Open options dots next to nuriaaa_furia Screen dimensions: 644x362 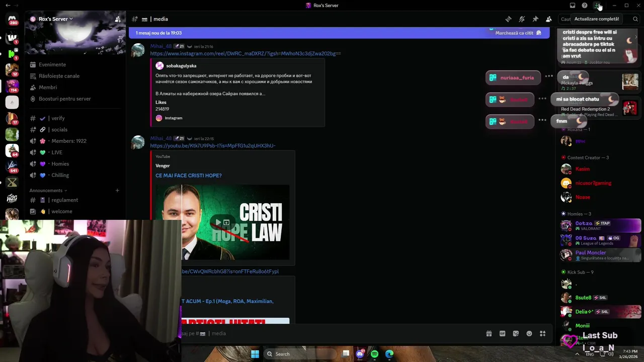coord(549,76)
